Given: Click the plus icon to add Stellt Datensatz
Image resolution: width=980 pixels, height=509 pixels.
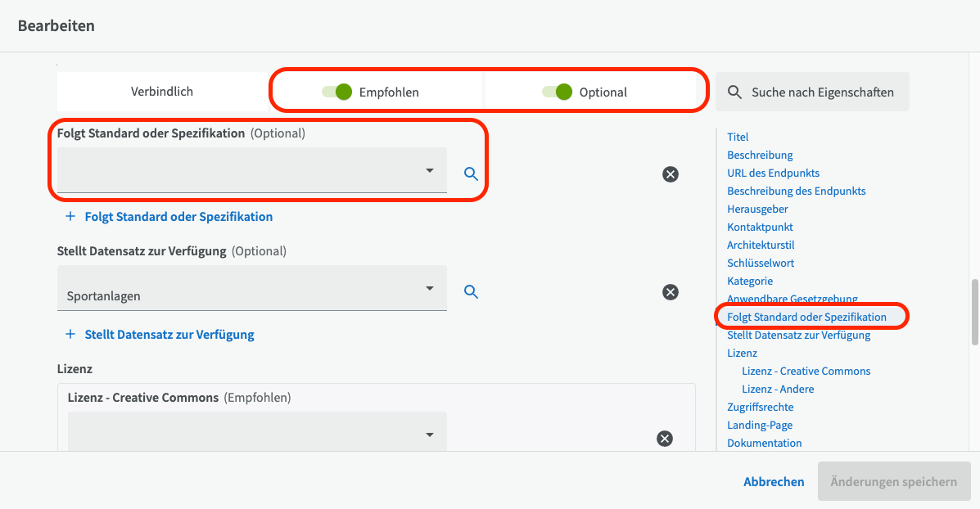Looking at the screenshot, I should [x=70, y=335].
